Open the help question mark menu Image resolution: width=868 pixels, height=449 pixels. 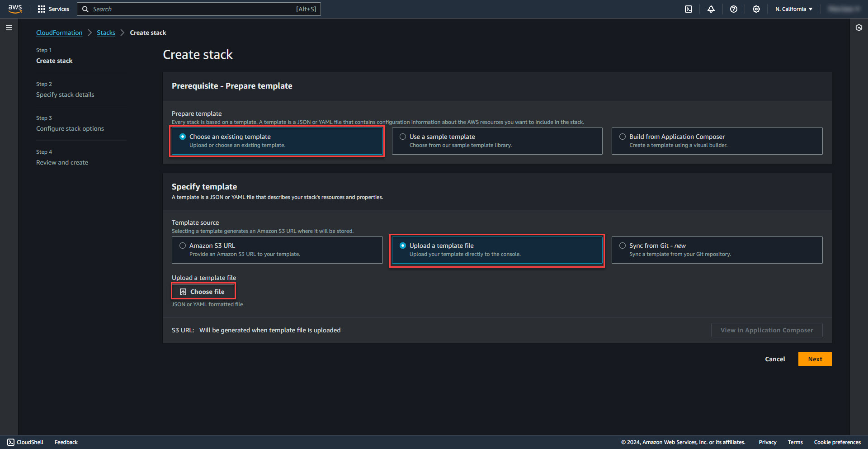[734, 9]
